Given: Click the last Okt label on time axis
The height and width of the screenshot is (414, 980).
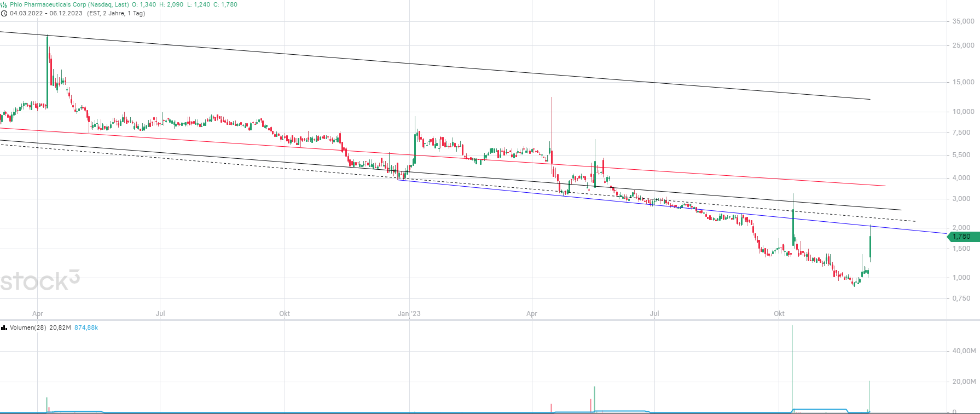Looking at the screenshot, I should coord(779,314).
